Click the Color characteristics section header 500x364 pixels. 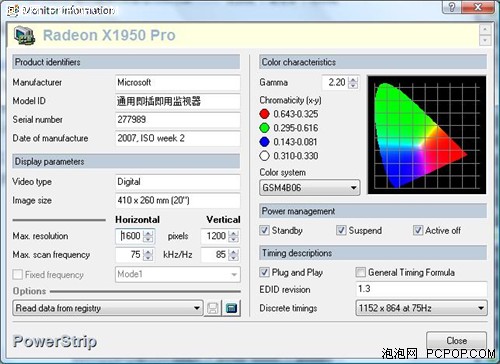(373, 62)
